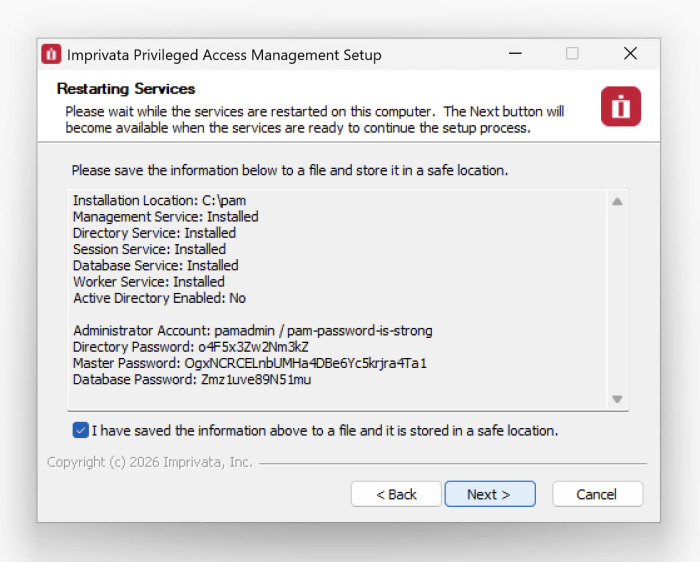The width and height of the screenshot is (700, 562).
Task: Click the Active Directory Enabled line
Action: pyautogui.click(x=159, y=298)
